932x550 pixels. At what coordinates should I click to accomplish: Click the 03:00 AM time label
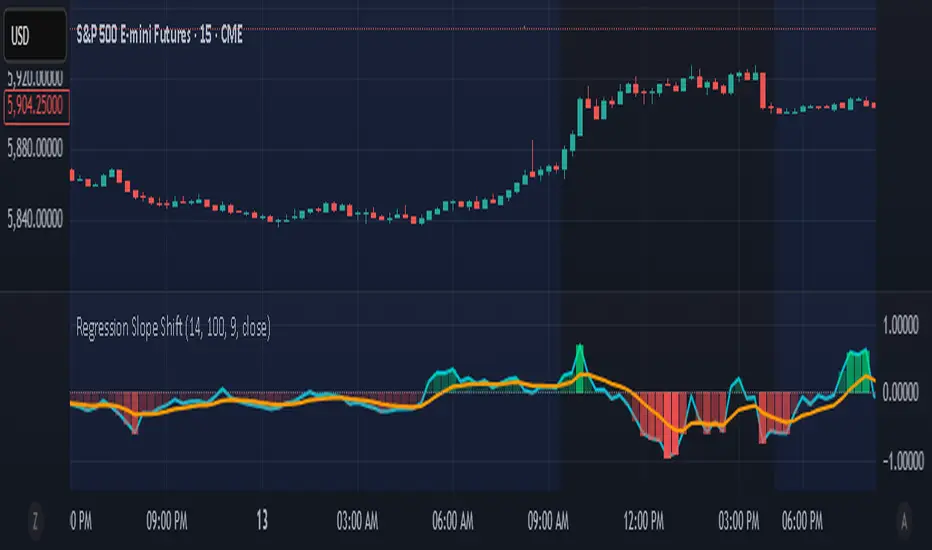click(357, 520)
